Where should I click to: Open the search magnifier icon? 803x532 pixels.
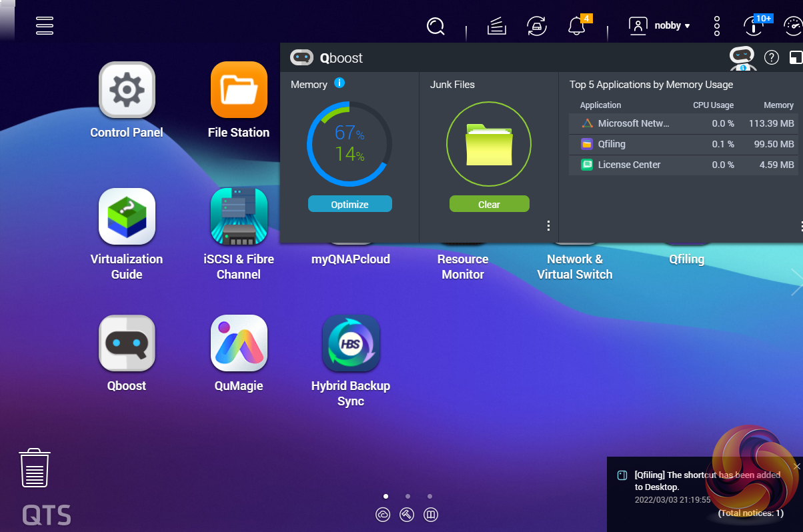(436, 26)
